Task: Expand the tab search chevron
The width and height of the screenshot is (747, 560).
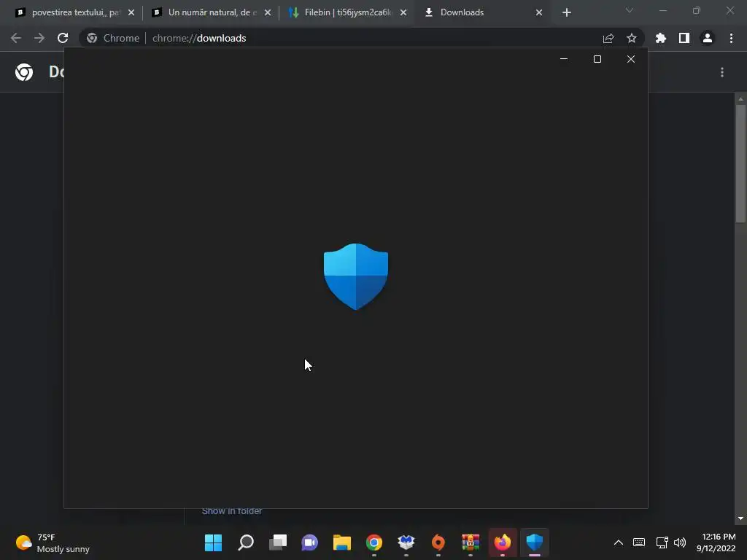Action: tap(630, 10)
